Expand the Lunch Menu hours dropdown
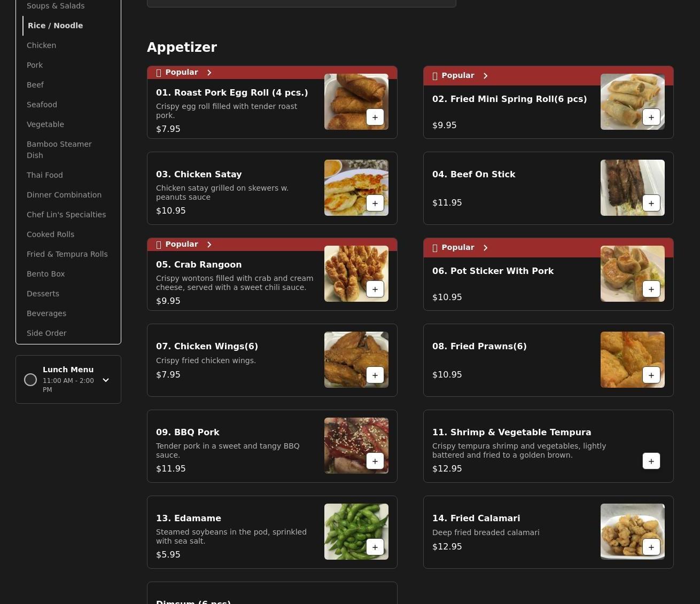 (x=106, y=380)
